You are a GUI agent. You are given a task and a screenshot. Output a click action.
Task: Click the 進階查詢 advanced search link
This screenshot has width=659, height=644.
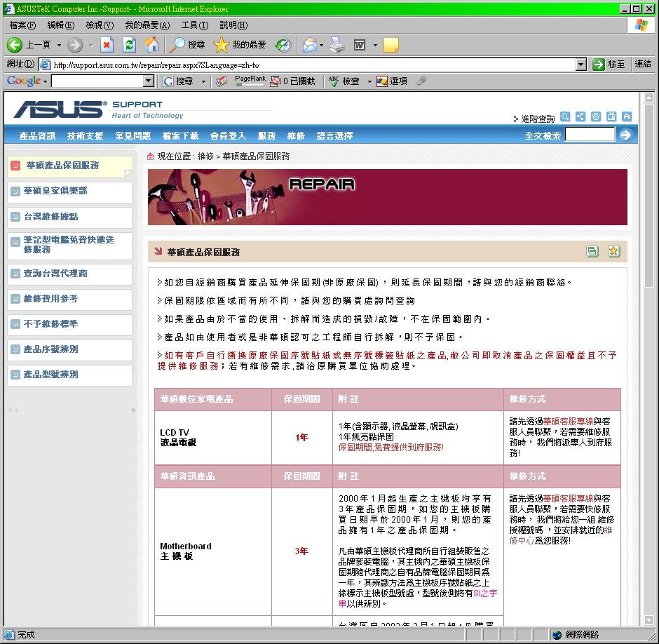(538, 119)
